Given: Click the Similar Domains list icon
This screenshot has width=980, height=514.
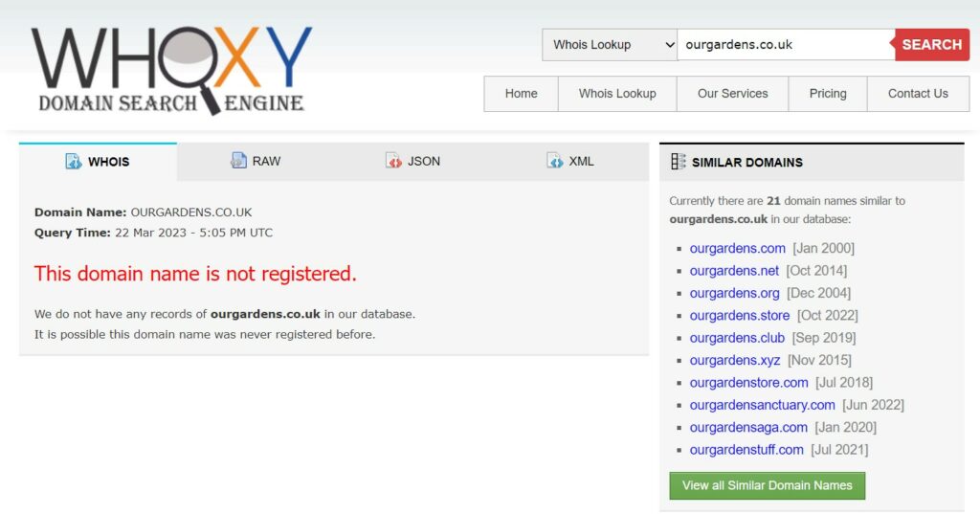Looking at the screenshot, I should coord(678,162).
